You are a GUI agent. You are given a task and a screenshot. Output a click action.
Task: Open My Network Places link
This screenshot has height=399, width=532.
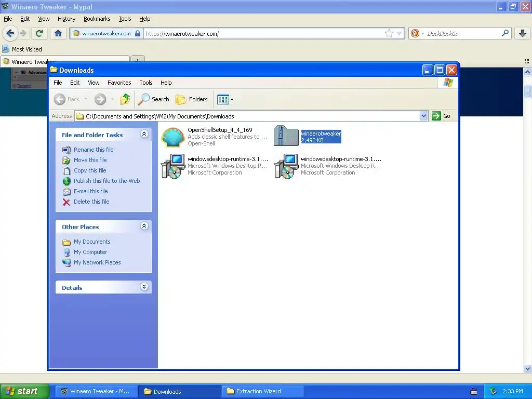point(97,262)
